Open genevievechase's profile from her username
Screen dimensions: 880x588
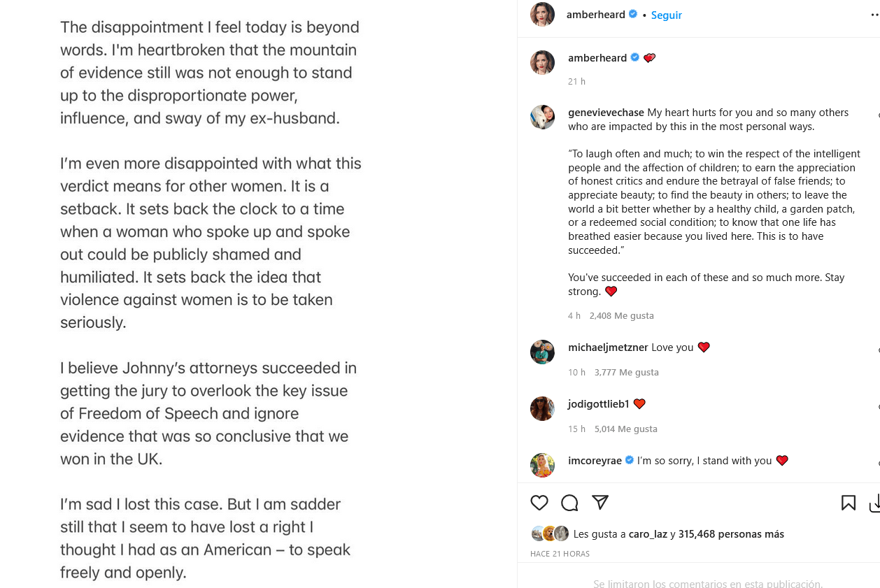(x=606, y=113)
